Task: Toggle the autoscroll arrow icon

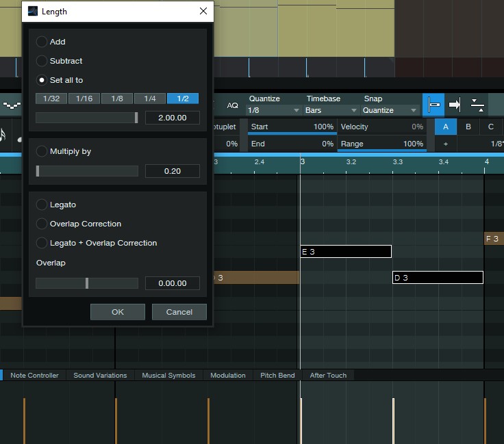Action: click(455, 105)
